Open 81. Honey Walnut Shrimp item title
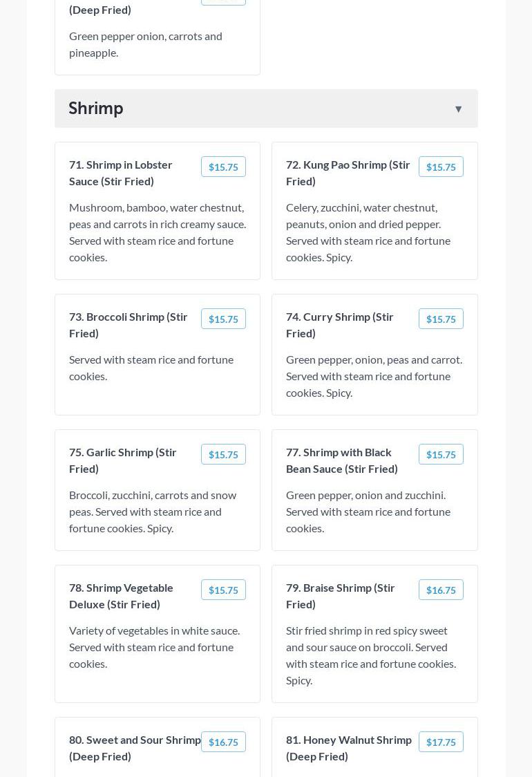This screenshot has width=532, height=777. pos(349,748)
